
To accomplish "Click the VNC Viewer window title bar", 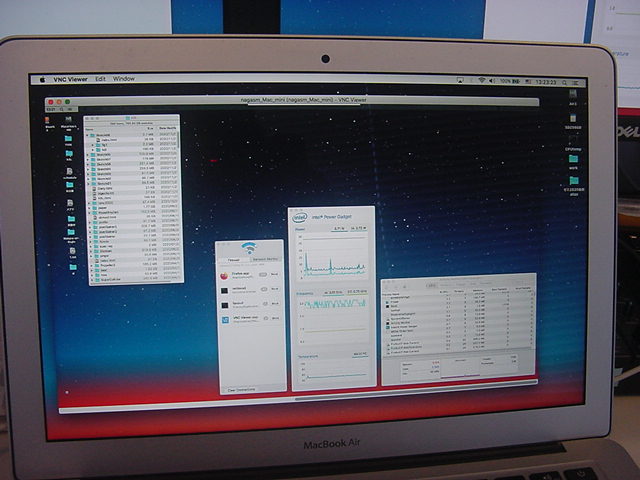I will tap(292, 100).
